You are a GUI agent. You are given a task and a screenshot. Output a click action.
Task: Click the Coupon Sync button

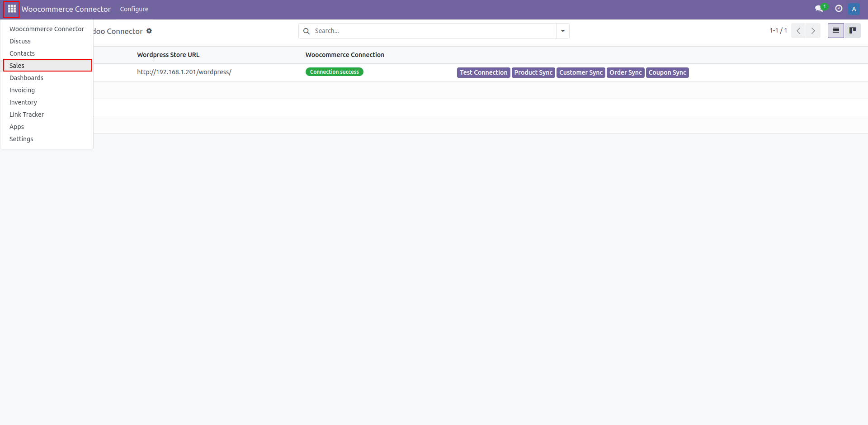[x=667, y=72]
